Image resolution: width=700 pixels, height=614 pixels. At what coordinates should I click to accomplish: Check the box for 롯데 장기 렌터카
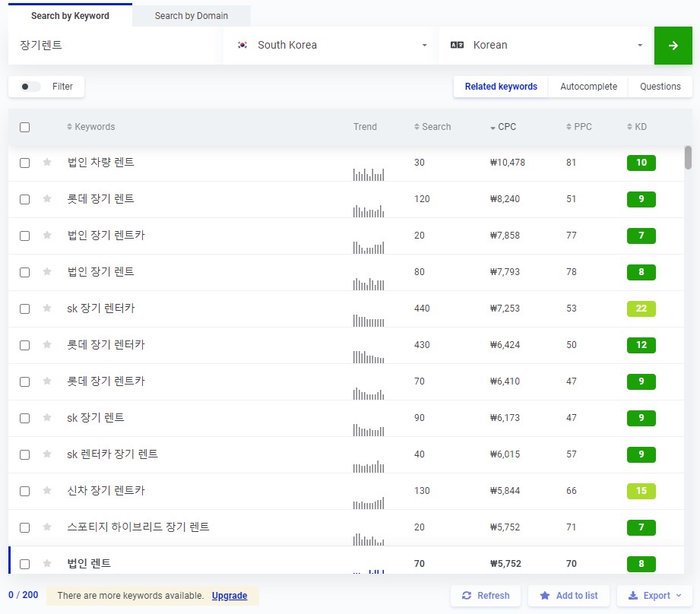24,345
